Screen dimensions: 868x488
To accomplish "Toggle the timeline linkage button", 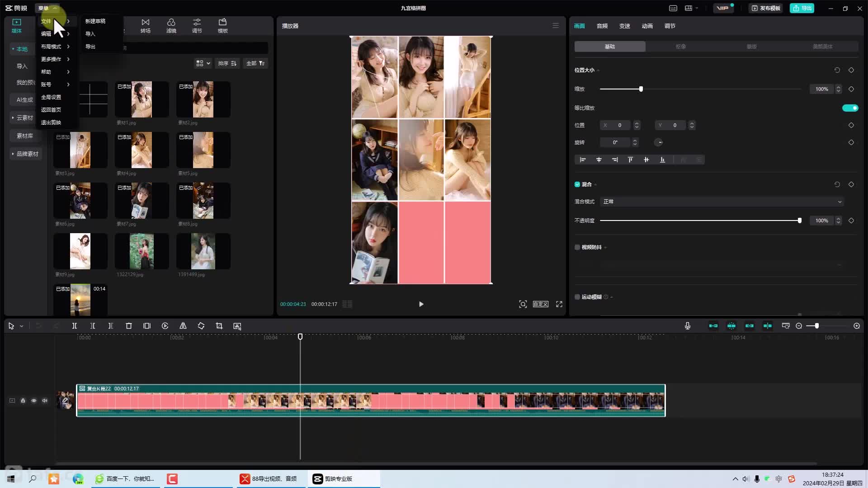I will coord(750,326).
